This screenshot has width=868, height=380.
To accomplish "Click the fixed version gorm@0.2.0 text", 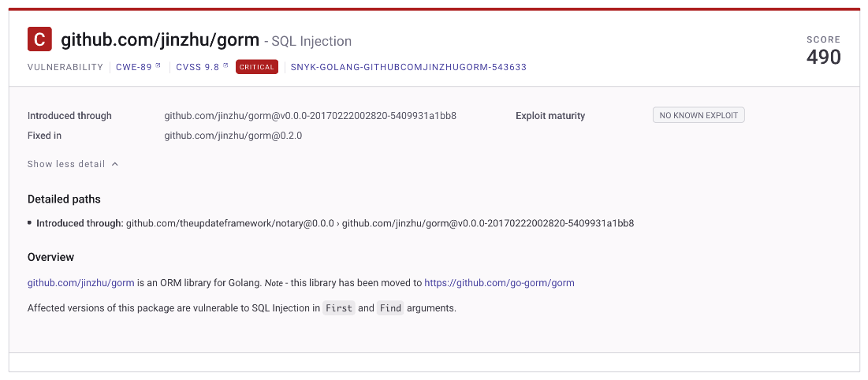I will [233, 136].
